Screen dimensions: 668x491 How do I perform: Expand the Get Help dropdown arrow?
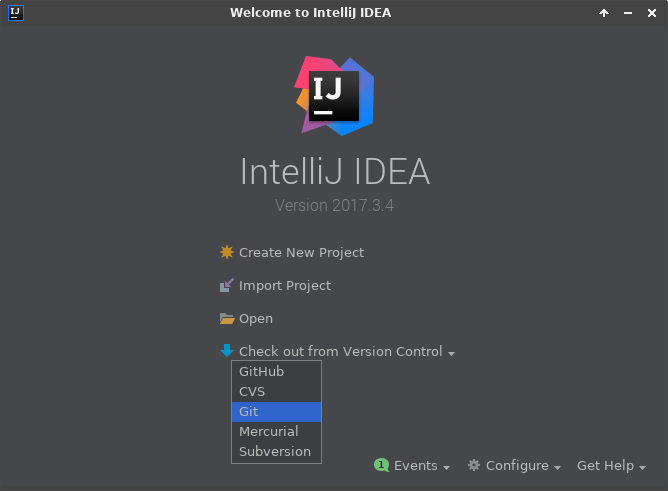[643, 467]
